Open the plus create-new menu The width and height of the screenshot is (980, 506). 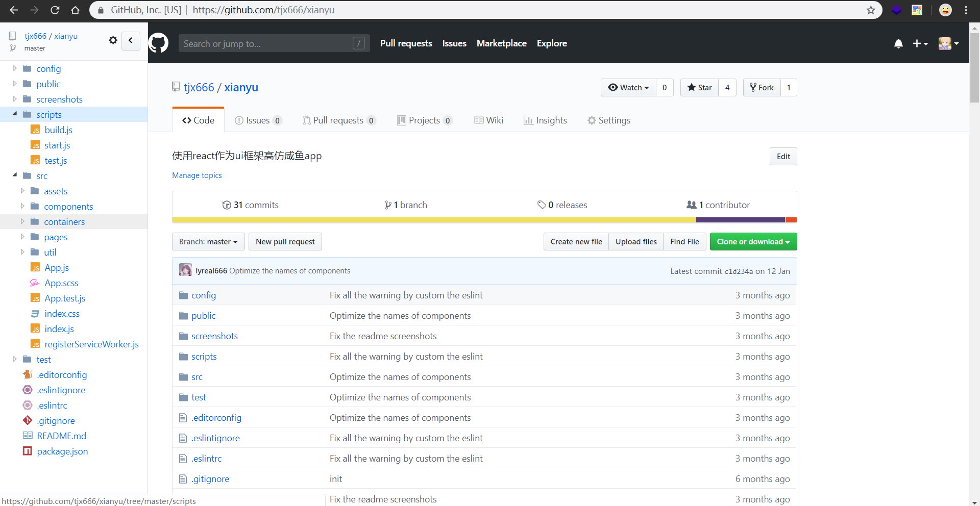tap(920, 44)
